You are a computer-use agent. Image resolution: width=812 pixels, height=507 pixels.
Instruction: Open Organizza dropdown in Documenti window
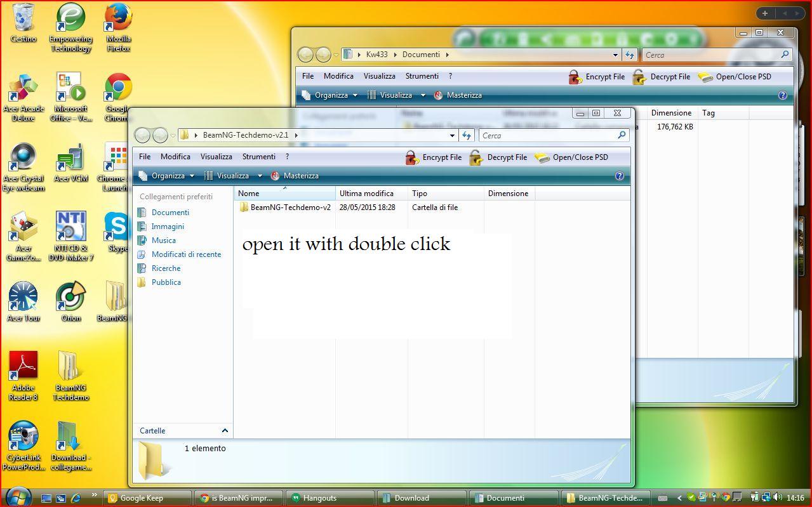[330, 95]
